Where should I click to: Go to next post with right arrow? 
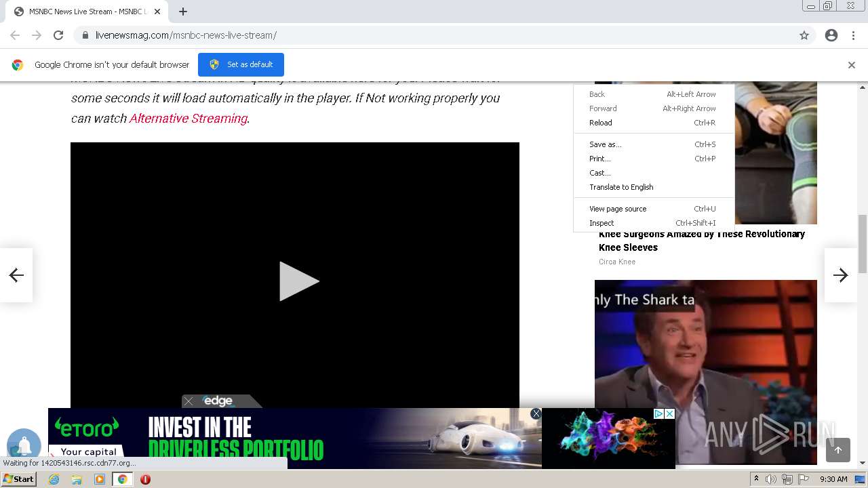tap(841, 274)
